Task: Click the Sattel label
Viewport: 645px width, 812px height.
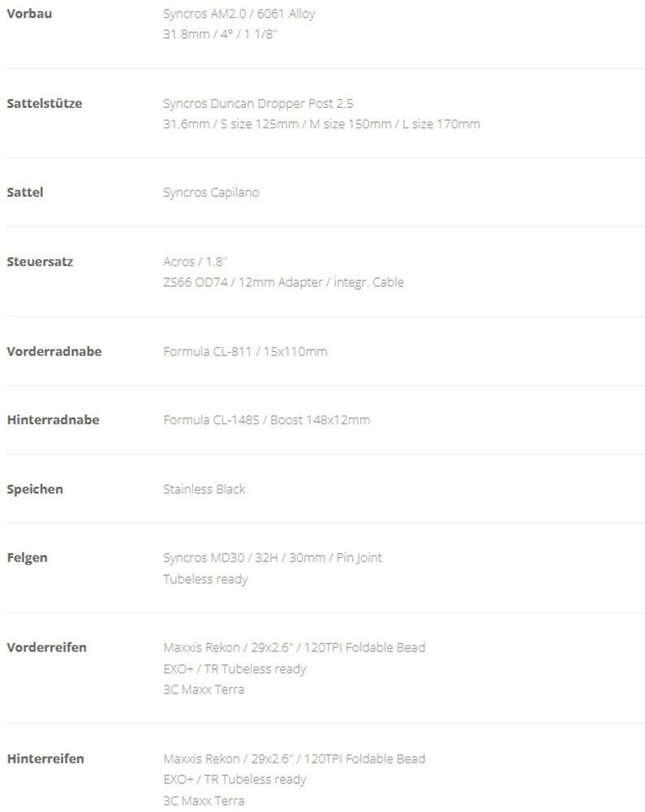Action: pyautogui.click(x=25, y=192)
